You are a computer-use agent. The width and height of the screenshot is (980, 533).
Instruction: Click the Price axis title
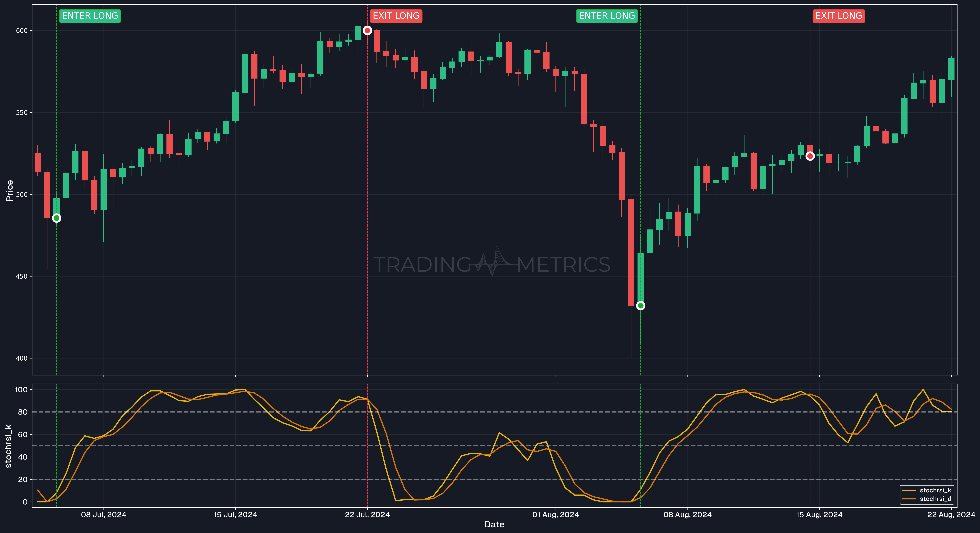click(10, 190)
